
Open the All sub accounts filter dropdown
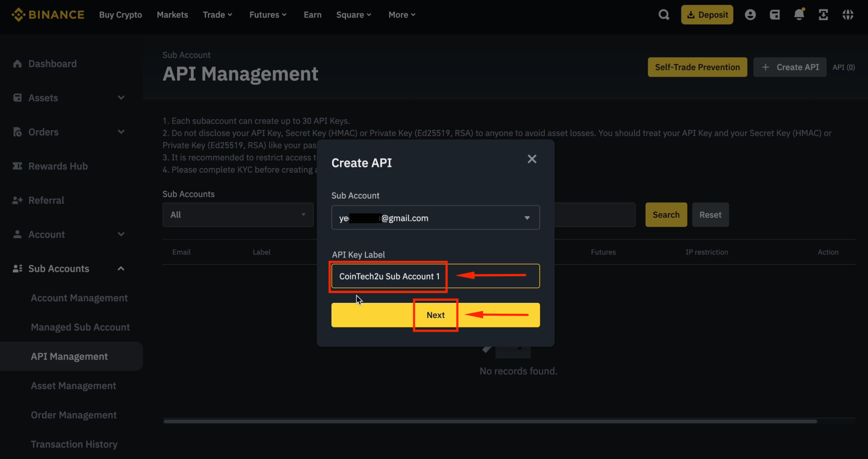coord(238,215)
